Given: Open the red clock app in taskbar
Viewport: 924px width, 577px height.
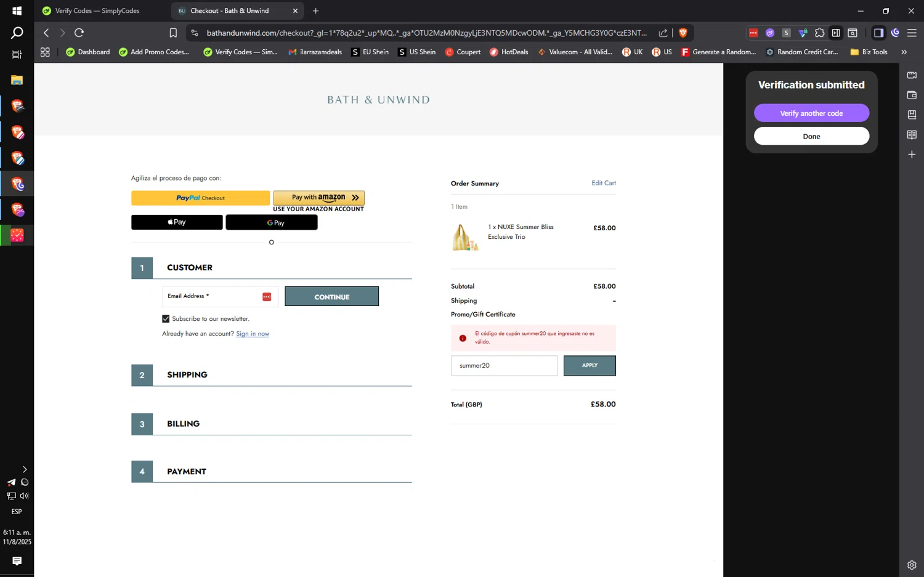Looking at the screenshot, I should pos(17,235).
